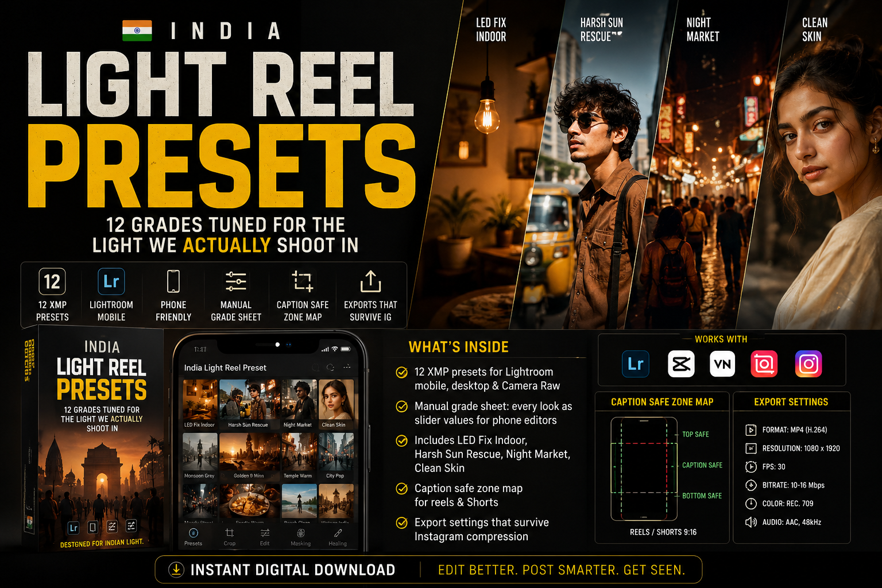
Task: Open the Clean Skin preset thumbnail
Action: [336, 404]
